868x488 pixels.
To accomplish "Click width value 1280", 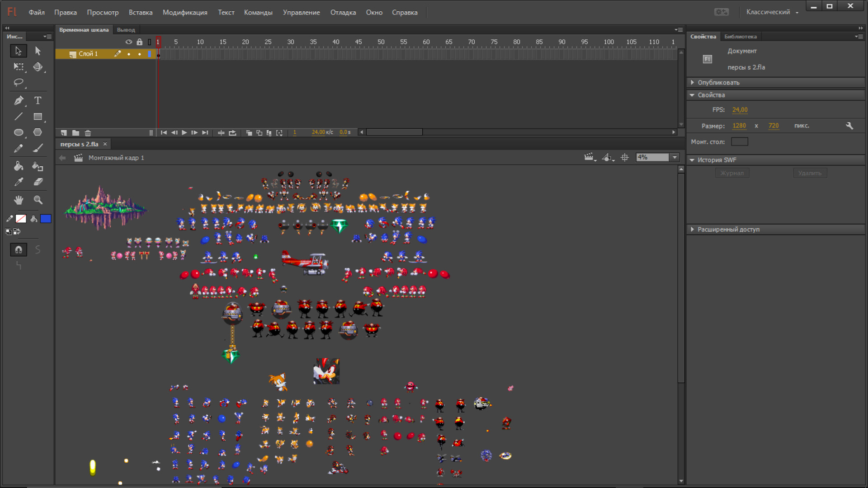I will pos(739,126).
